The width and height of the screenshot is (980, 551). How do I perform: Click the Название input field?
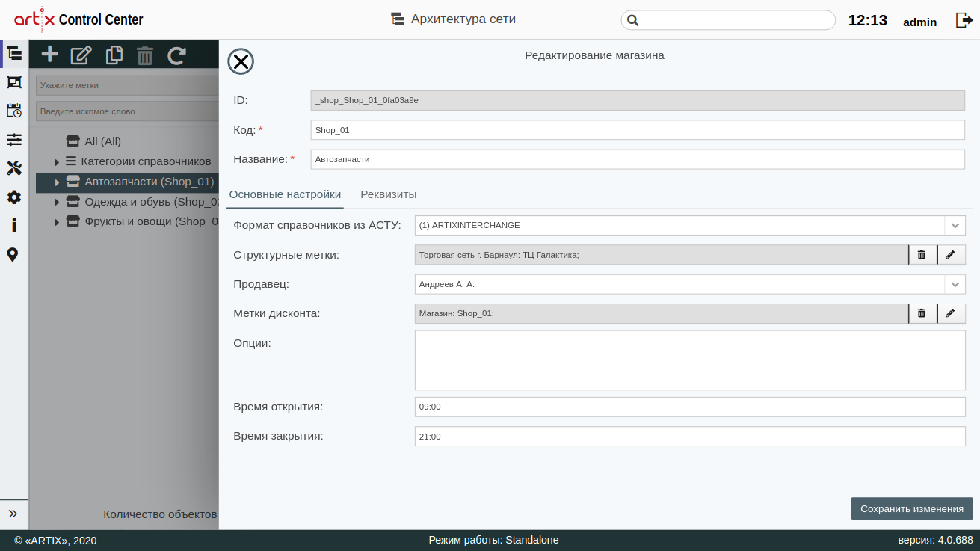click(638, 159)
